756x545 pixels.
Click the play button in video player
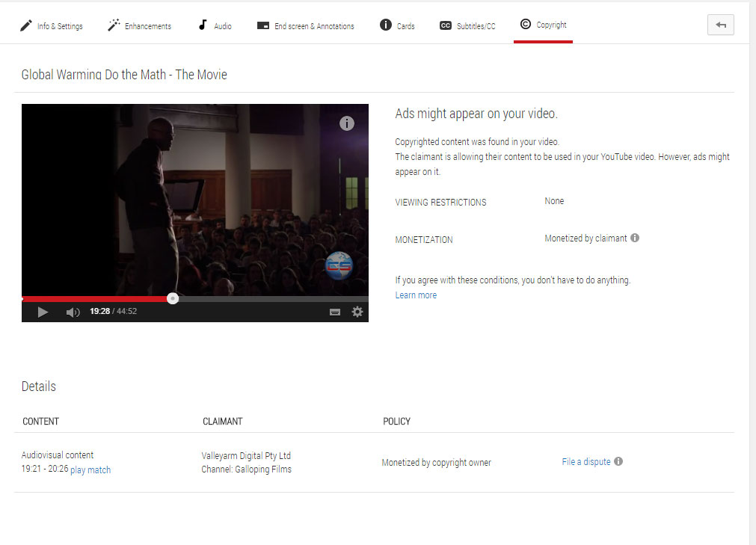point(43,312)
